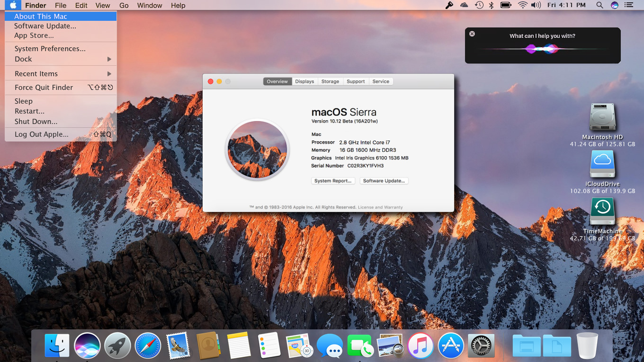
Task: Close the Siri prompt panel
Action: pyautogui.click(x=472, y=34)
